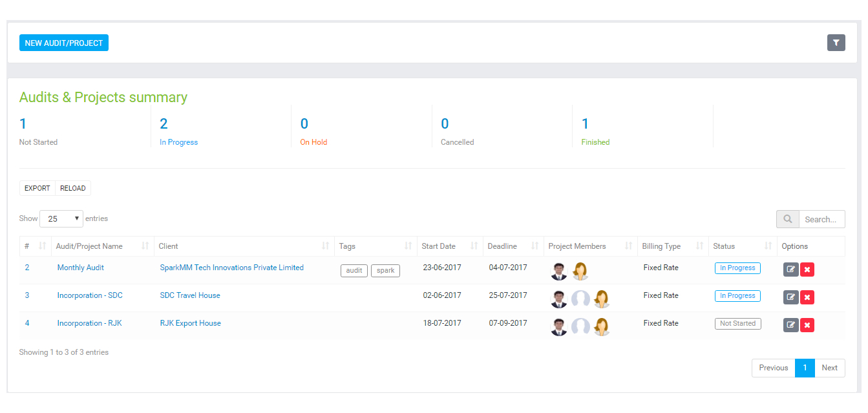Sort table by Deadline column
This screenshot has height=413, width=868.
click(x=502, y=246)
